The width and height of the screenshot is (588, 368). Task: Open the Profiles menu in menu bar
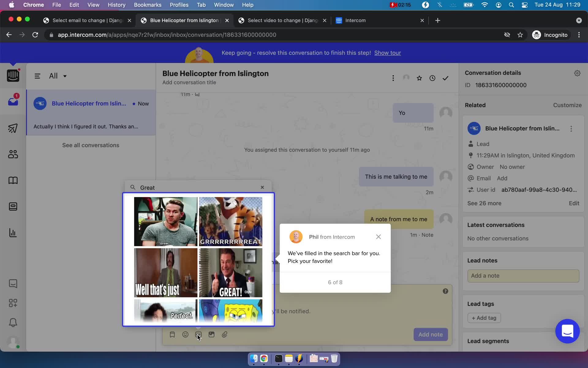click(179, 5)
